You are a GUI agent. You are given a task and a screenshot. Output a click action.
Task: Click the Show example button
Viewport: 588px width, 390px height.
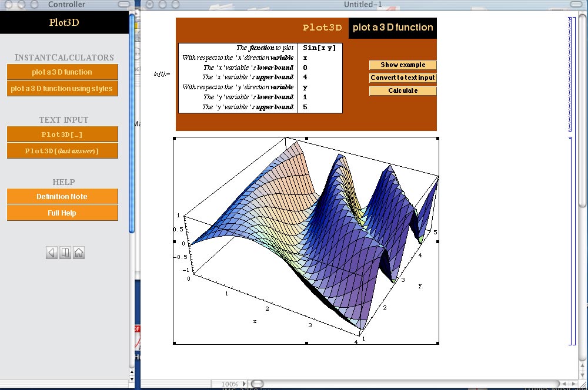point(403,65)
